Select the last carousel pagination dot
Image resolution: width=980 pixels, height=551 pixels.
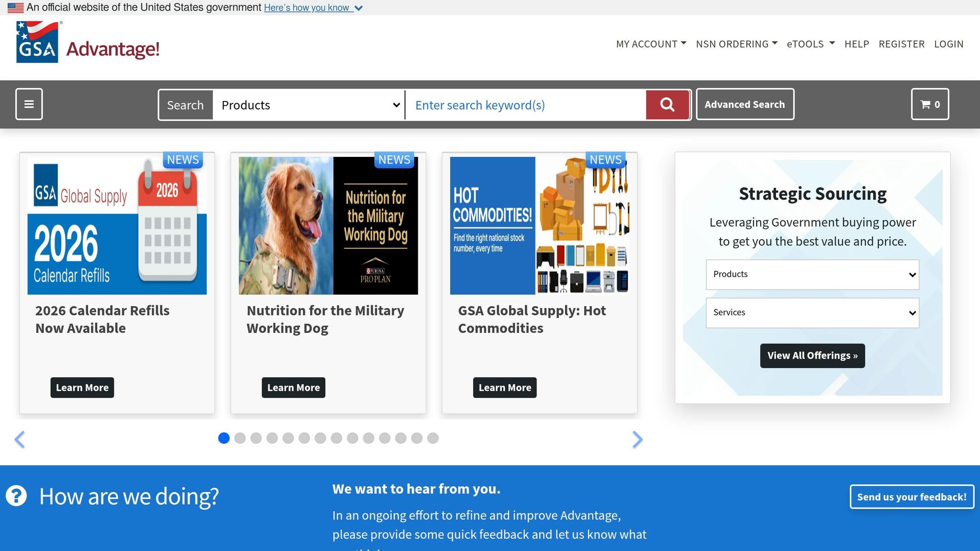433,438
